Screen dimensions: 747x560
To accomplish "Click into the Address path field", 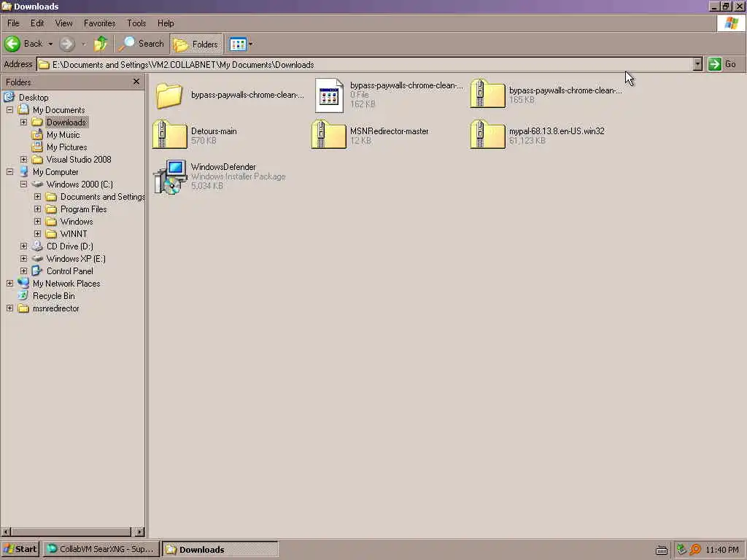I will [x=365, y=64].
